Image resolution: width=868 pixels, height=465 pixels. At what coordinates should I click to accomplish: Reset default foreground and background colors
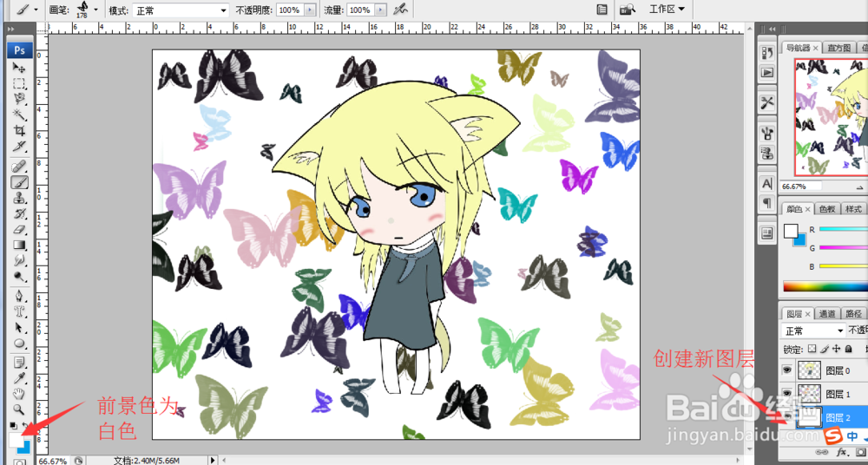click(13, 425)
